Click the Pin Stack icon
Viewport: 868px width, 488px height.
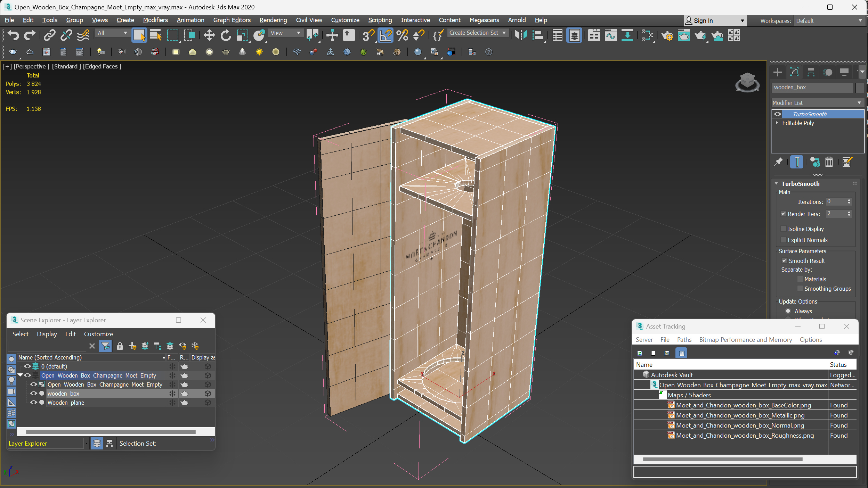779,162
